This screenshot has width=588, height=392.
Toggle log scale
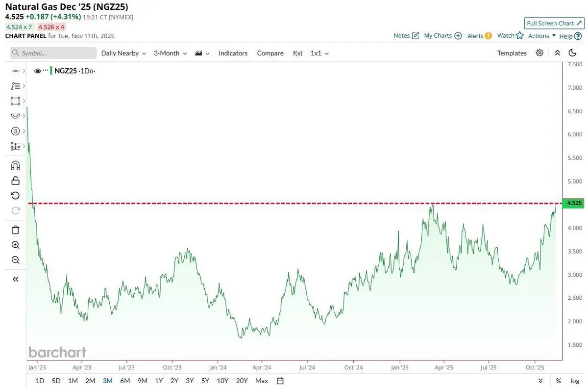click(x=574, y=381)
